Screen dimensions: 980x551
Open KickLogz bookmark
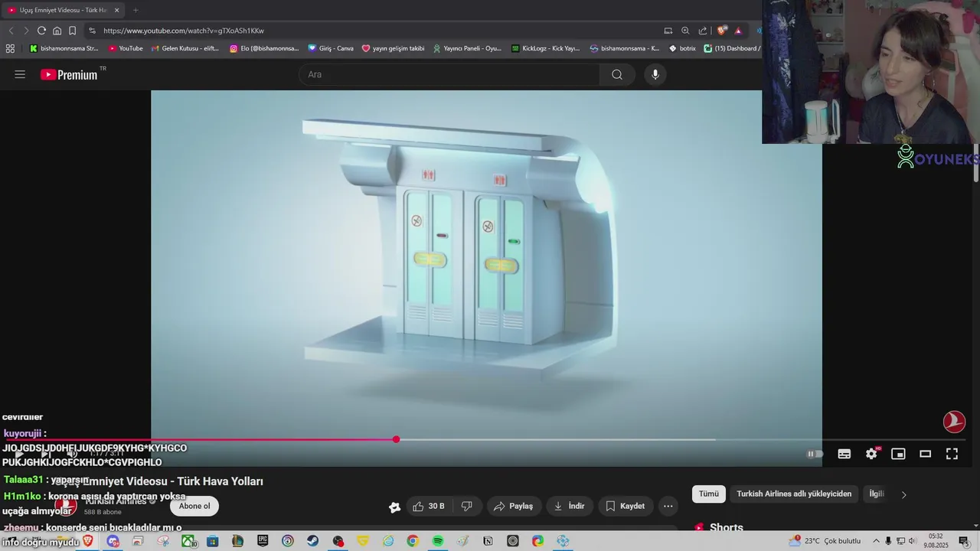point(545,48)
